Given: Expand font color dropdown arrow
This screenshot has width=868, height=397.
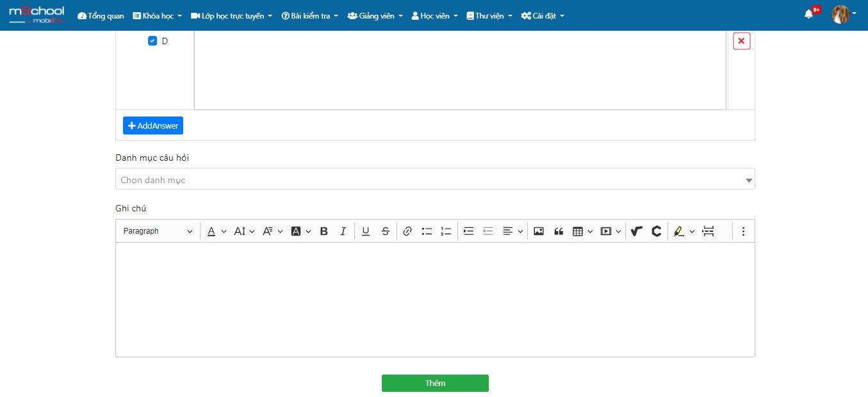Looking at the screenshot, I should tap(224, 232).
